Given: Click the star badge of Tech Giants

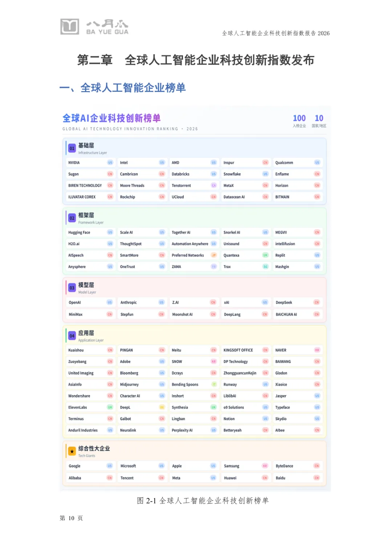Looking at the screenshot, I should pyautogui.click(x=72, y=451).
